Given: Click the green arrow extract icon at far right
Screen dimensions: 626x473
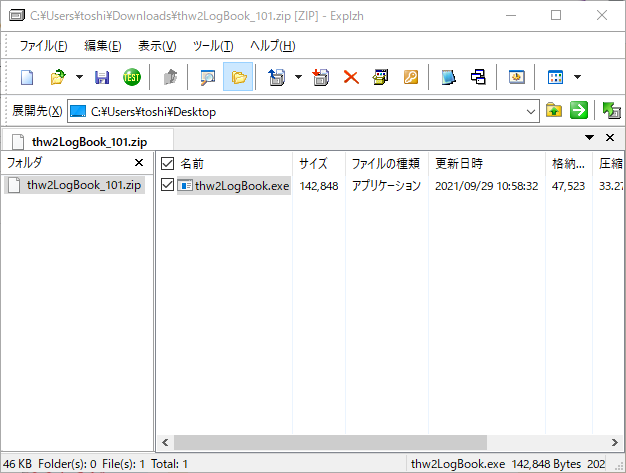Looking at the screenshot, I should pos(611,111).
